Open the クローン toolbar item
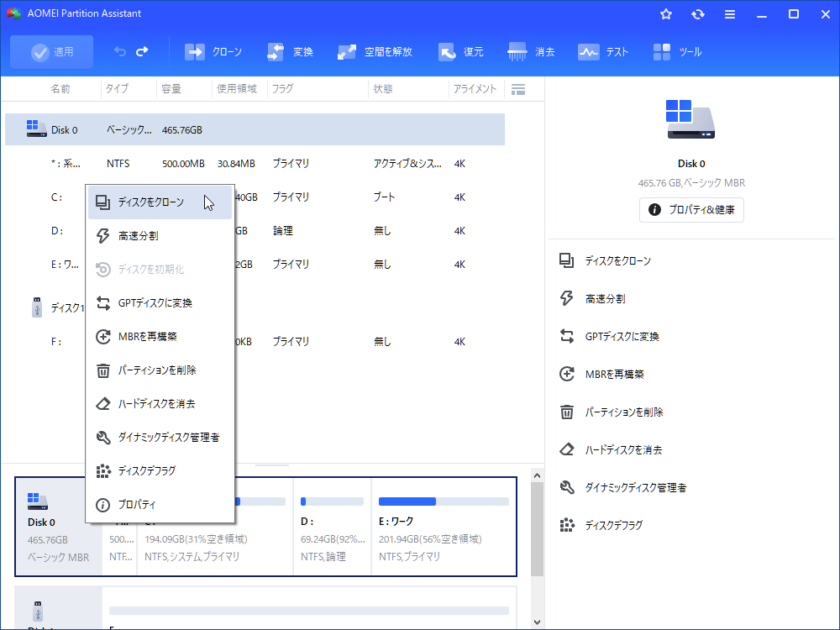 (213, 52)
